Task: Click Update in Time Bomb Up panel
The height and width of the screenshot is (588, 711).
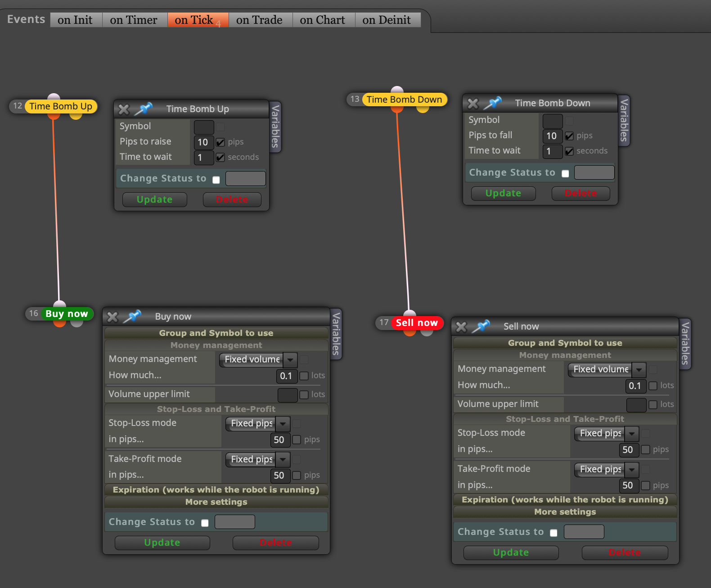Action: pos(155,199)
